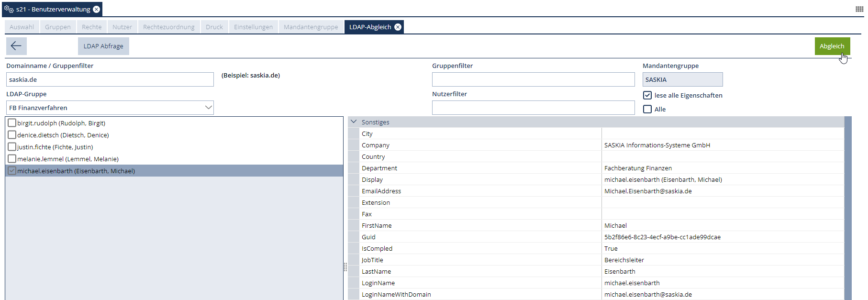Open the grid menu icon top right
This screenshot has height=300, width=868.
[x=859, y=9]
